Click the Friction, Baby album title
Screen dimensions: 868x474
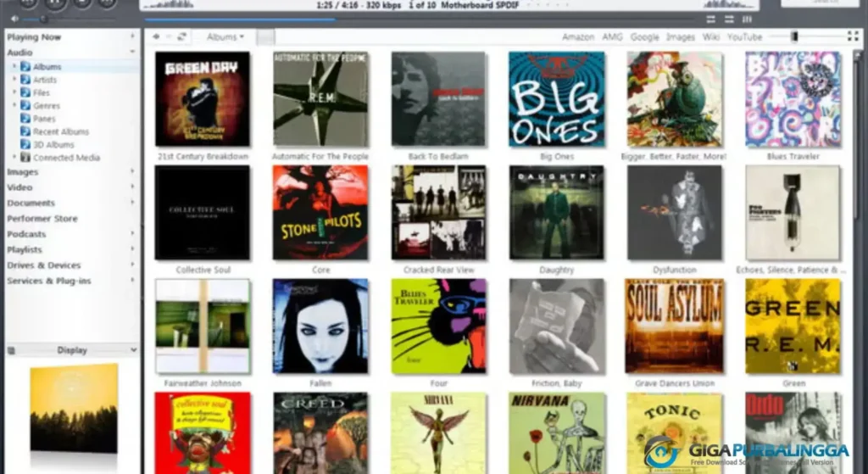coord(556,383)
